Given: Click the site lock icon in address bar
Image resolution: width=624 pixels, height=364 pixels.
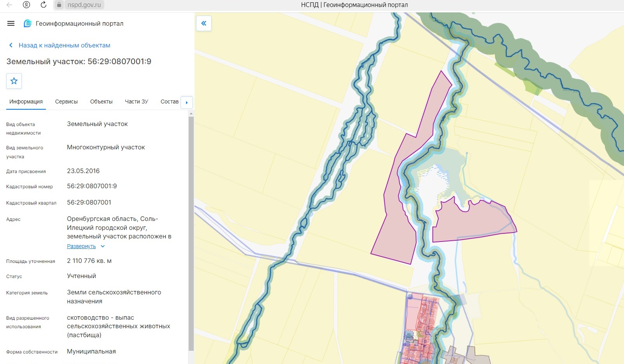Looking at the screenshot, I should (59, 5).
